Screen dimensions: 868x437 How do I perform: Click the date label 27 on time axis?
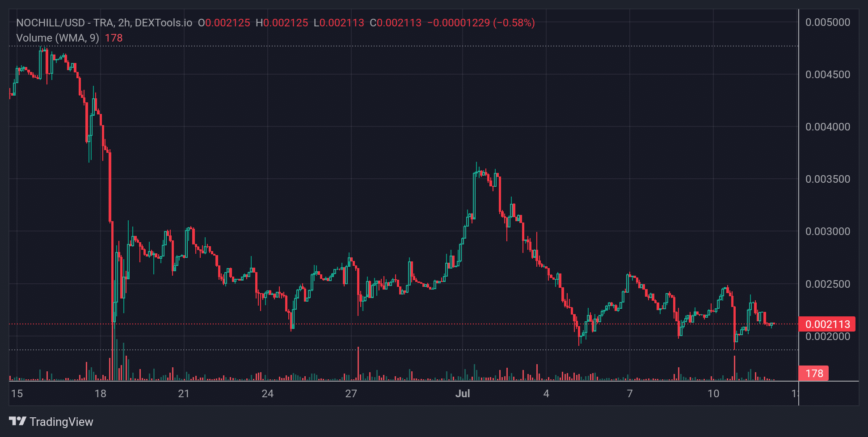point(351,394)
